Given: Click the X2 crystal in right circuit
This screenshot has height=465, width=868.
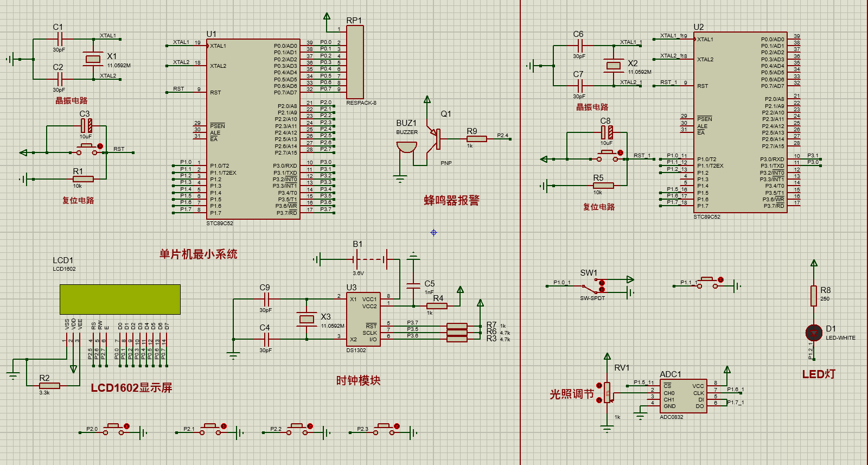Looking at the screenshot, I should 614,66.
